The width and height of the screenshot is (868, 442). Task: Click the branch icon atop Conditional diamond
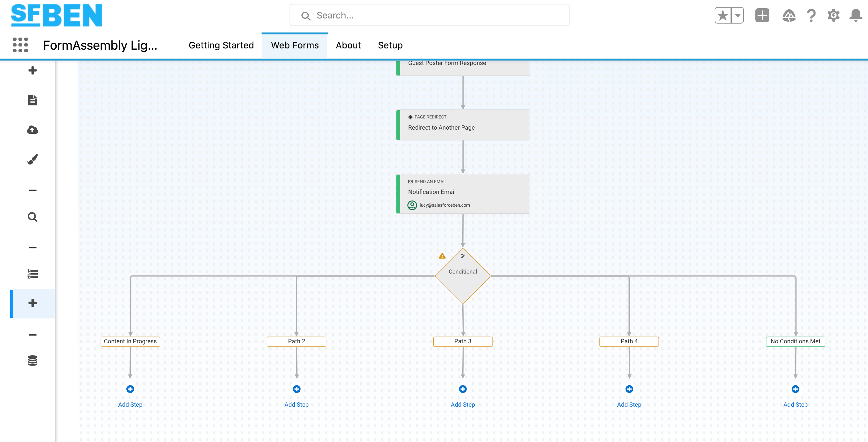tap(463, 256)
